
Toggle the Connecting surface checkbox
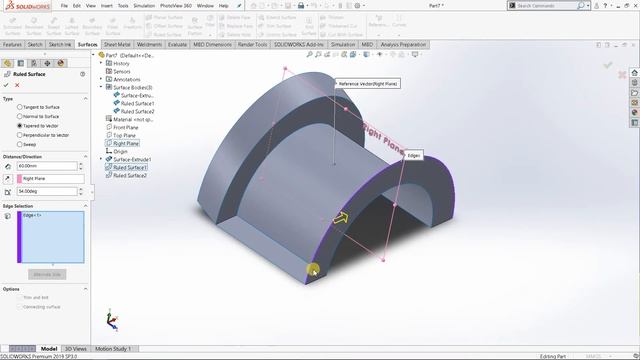point(19,307)
